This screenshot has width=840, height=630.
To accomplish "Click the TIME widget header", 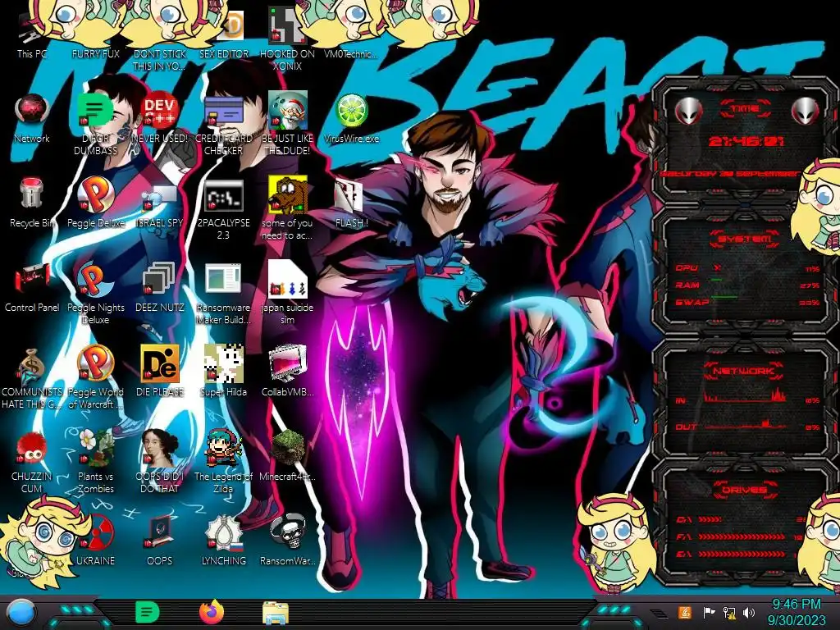I will 745,109.
